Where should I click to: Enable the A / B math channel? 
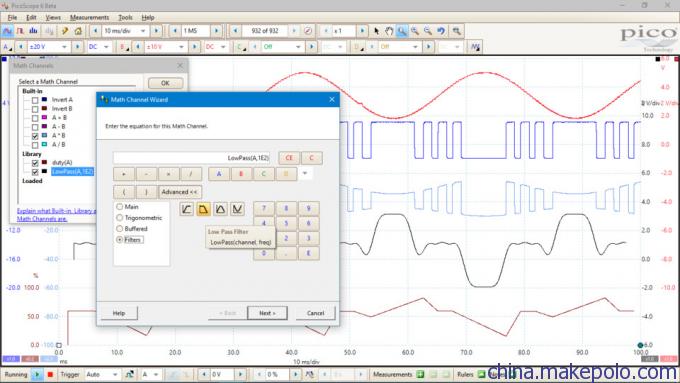(x=35, y=145)
